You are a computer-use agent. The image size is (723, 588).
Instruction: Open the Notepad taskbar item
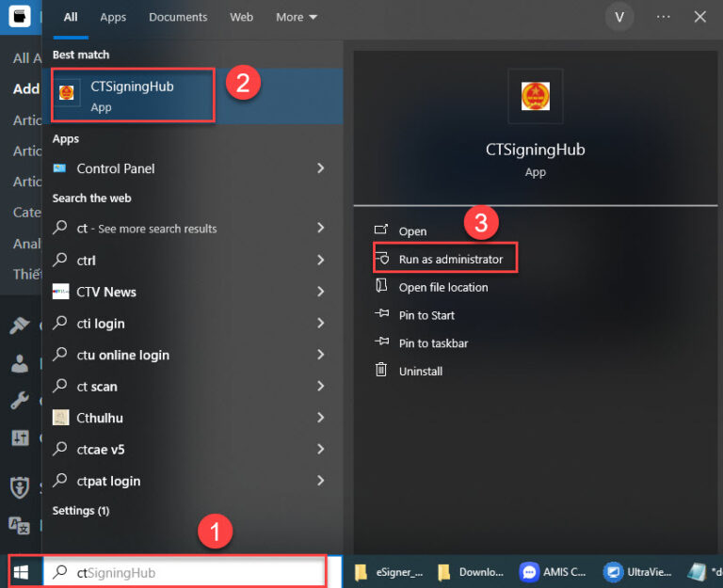point(704,572)
